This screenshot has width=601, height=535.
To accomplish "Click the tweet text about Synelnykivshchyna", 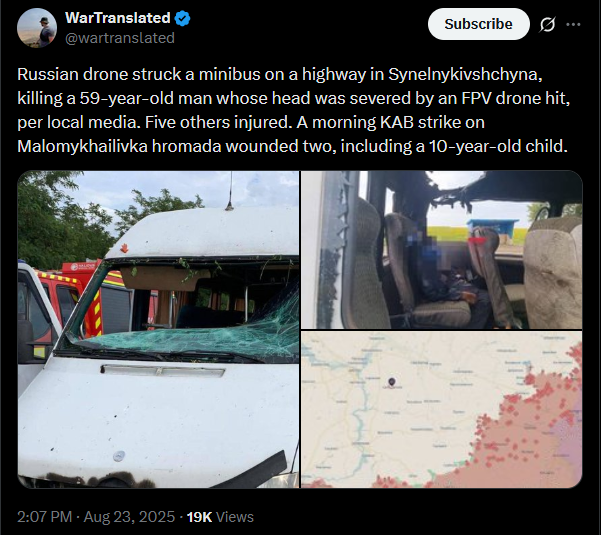I will [294, 110].
